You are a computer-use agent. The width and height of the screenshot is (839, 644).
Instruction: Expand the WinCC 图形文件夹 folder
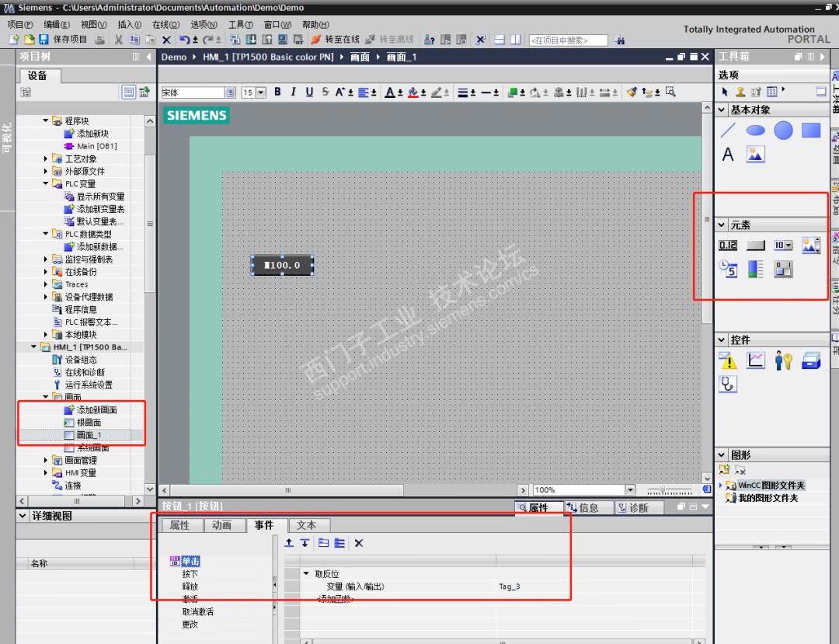tap(721, 486)
